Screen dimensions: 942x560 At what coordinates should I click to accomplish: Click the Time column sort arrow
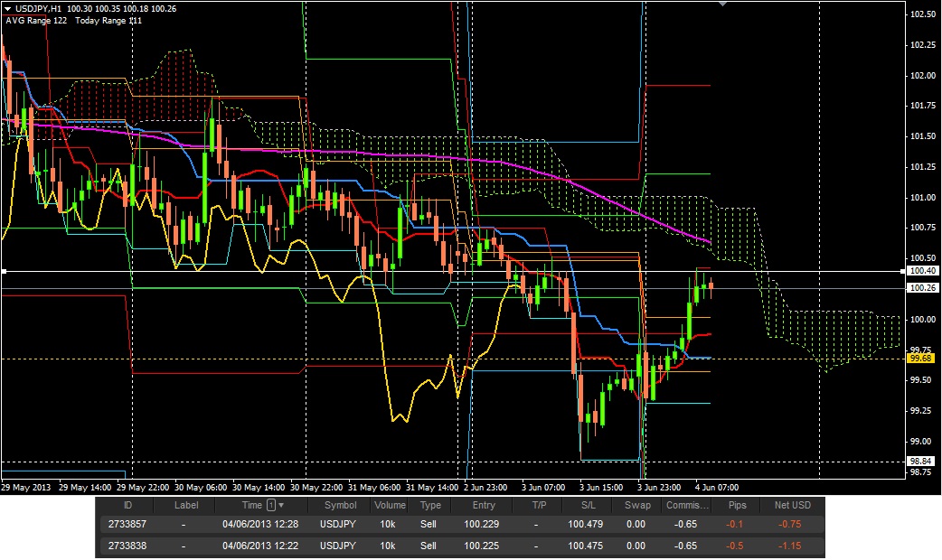pyautogui.click(x=281, y=506)
